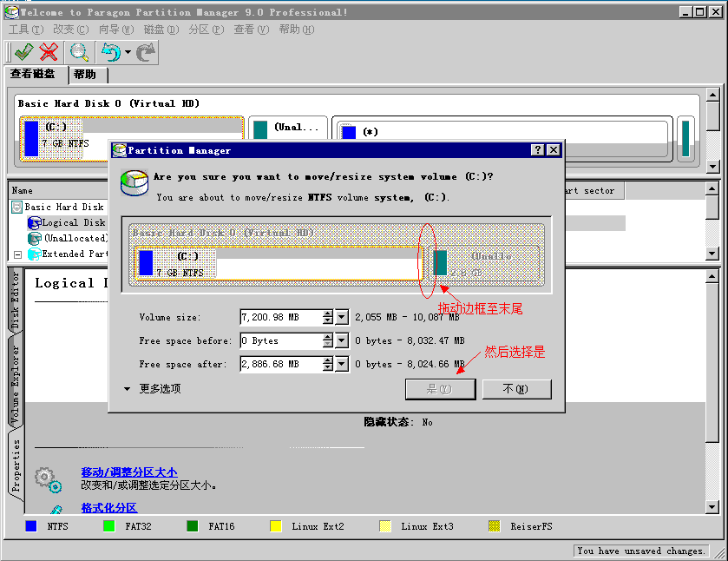
Task: Click the 是(Y) button
Action: [440, 389]
